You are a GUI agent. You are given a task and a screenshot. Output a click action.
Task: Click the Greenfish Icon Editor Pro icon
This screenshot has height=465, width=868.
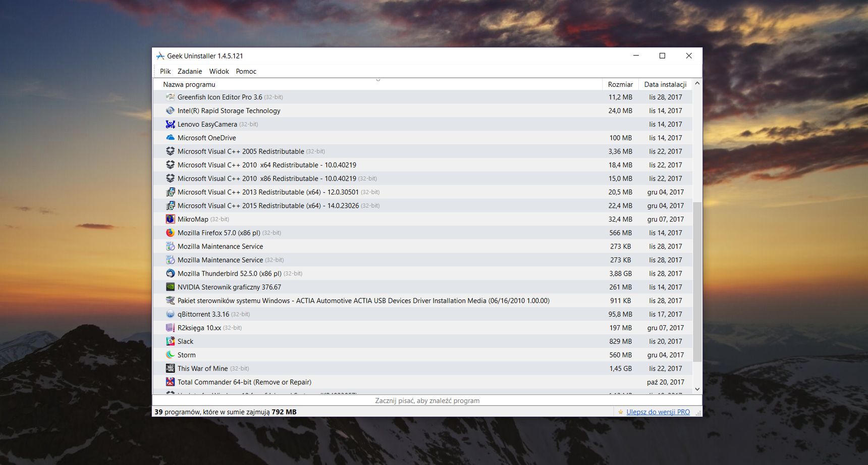pyautogui.click(x=171, y=97)
